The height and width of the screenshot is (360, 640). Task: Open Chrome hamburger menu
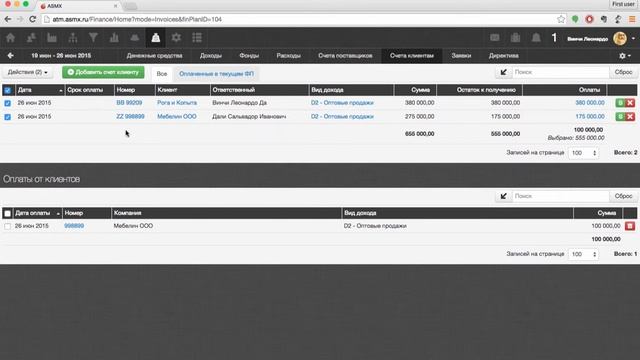pyautogui.click(x=632, y=19)
